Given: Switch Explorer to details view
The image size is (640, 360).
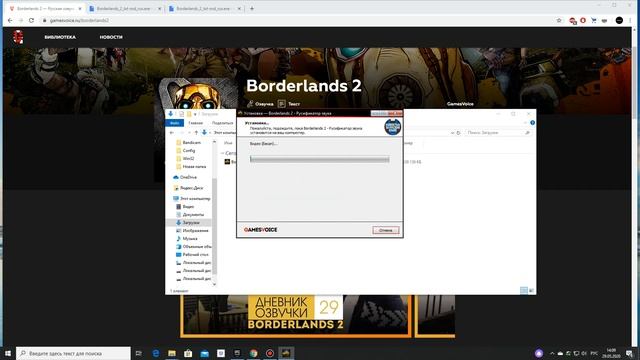Looking at the screenshot, I should click(524, 290).
